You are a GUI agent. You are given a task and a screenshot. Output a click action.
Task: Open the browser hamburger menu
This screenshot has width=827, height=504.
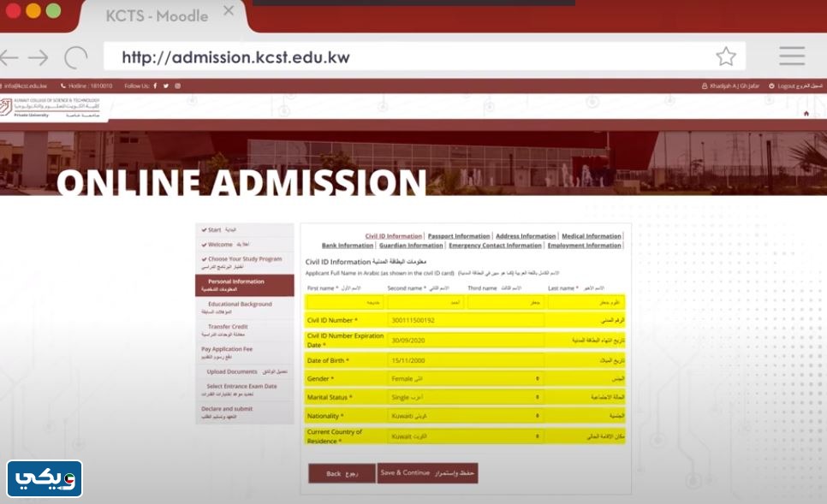[791, 56]
